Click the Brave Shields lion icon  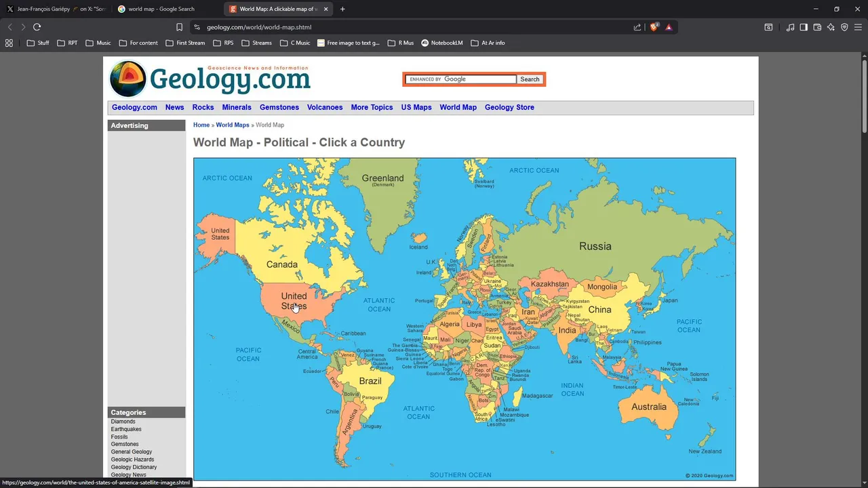654,27
